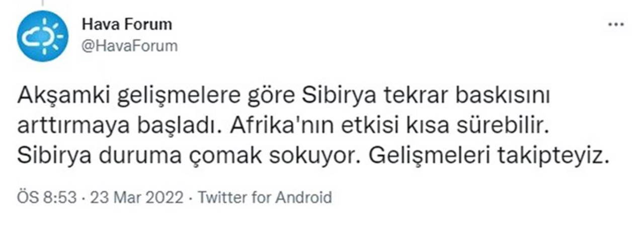The height and width of the screenshot is (226, 644).
Task: Open the Twitter for Android source link
Action: [265, 197]
